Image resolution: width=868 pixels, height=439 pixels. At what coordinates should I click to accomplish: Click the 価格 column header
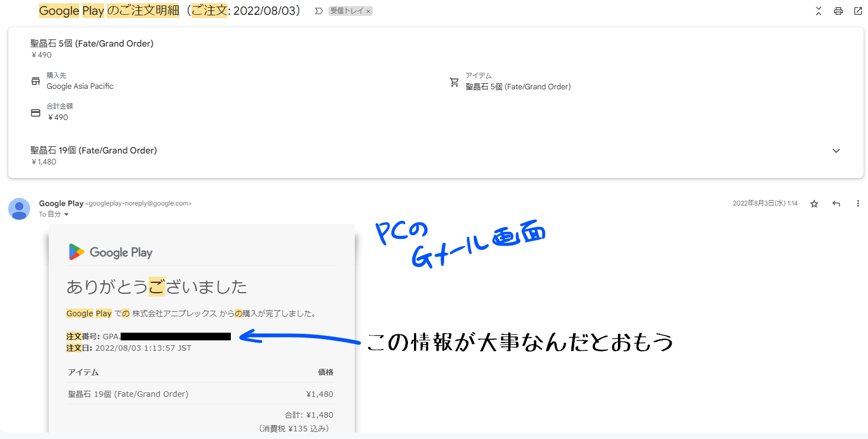pos(326,372)
